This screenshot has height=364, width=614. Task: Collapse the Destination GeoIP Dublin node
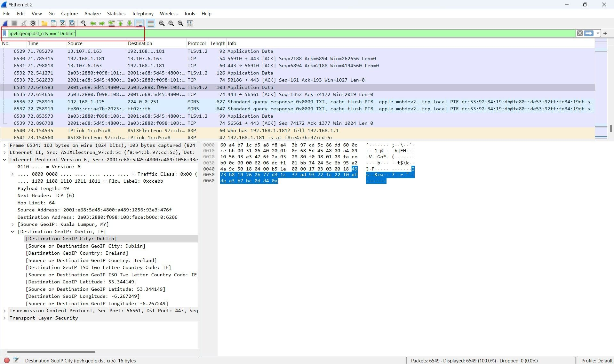tap(12, 232)
